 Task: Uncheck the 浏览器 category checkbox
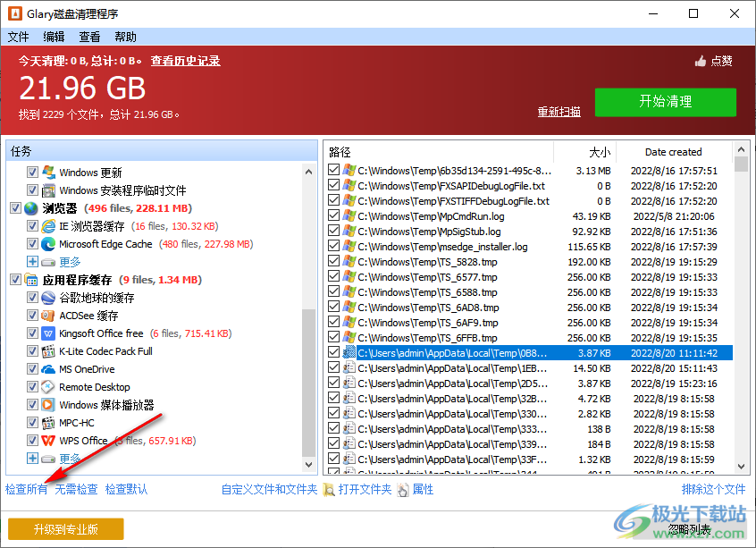click(15, 207)
